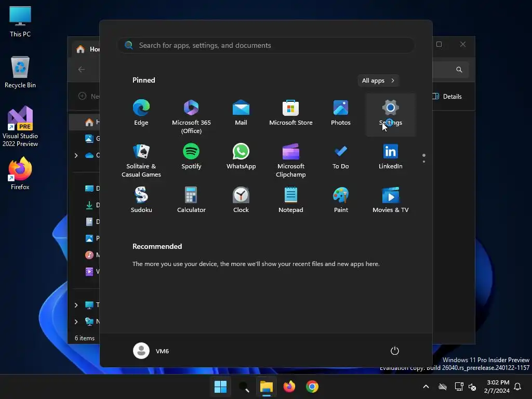This screenshot has height=399, width=532.
Task: Expand the OneDrive node in Explorer sidebar
Action: tap(76, 155)
